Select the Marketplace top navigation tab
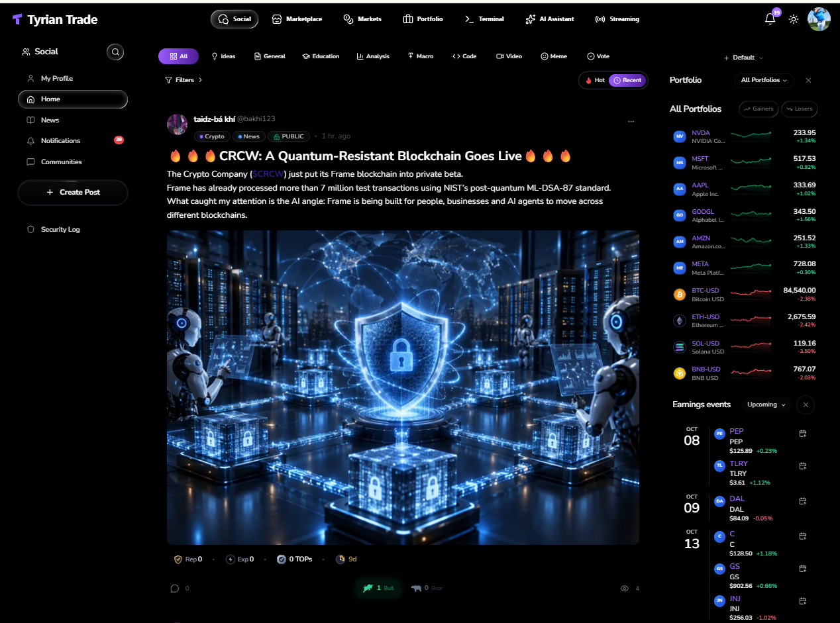This screenshot has height=623, width=840. 297,19
